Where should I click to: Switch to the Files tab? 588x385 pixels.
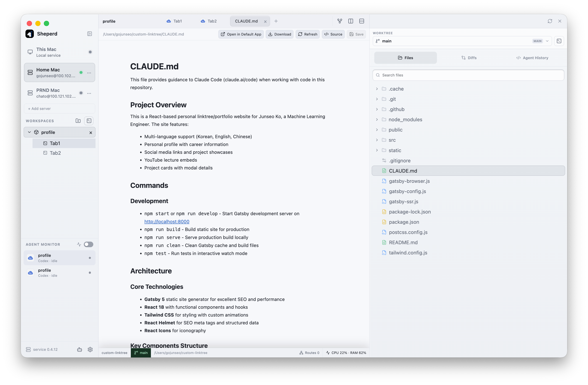pos(406,58)
